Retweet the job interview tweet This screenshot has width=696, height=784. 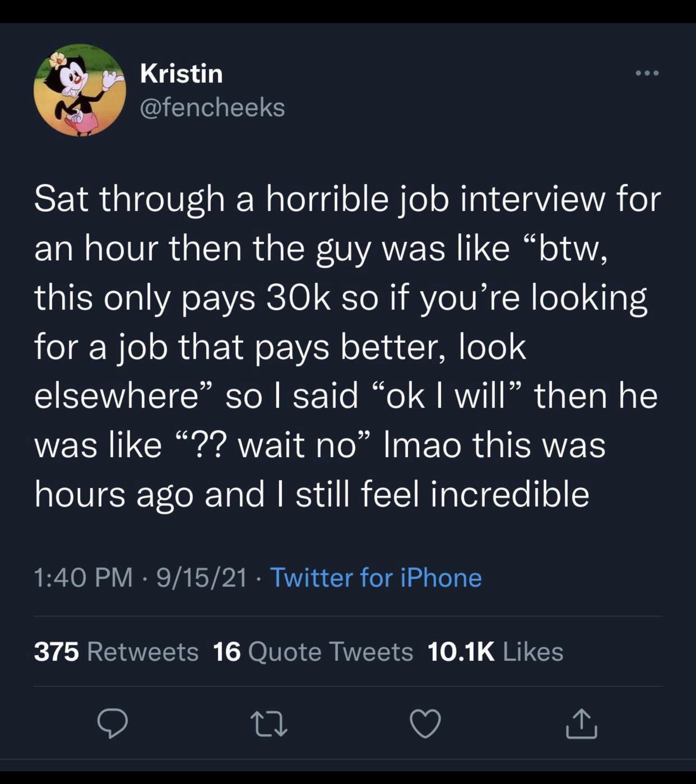tap(269, 723)
